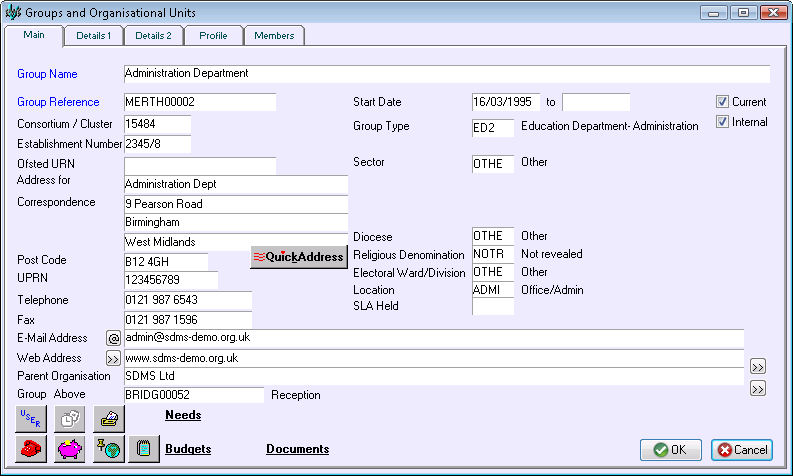Image resolution: width=793 pixels, height=476 pixels.
Task: Click the Administration Dept address line
Action: point(236,185)
